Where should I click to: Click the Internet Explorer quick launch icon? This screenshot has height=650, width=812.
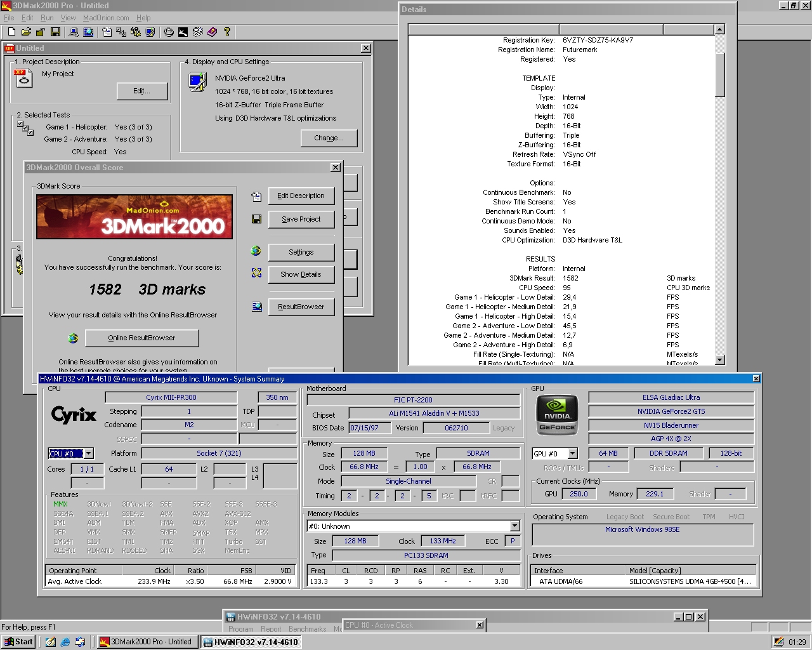[65, 642]
